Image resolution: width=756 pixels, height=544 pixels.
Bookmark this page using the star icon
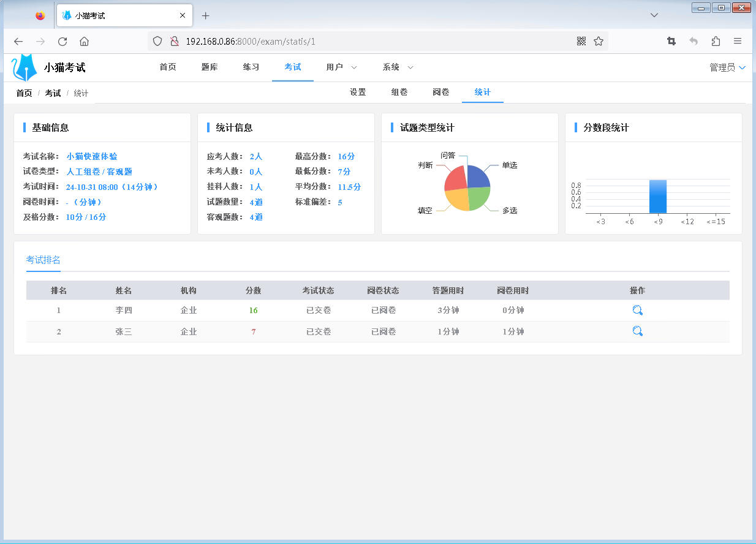coord(599,41)
